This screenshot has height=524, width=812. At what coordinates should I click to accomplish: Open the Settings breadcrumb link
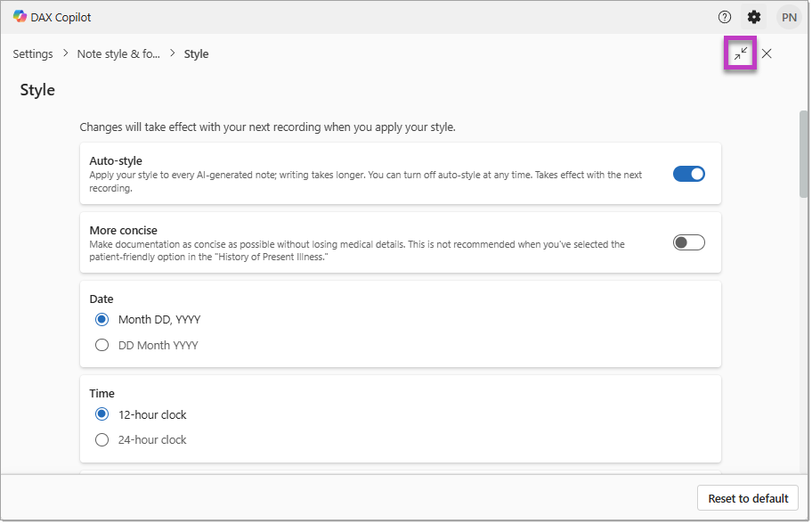(32, 53)
